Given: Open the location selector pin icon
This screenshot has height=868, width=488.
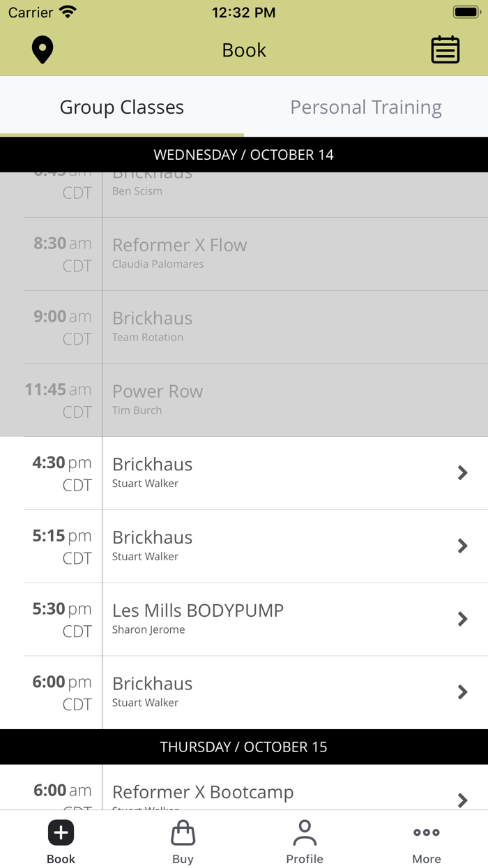Looking at the screenshot, I should [x=42, y=50].
